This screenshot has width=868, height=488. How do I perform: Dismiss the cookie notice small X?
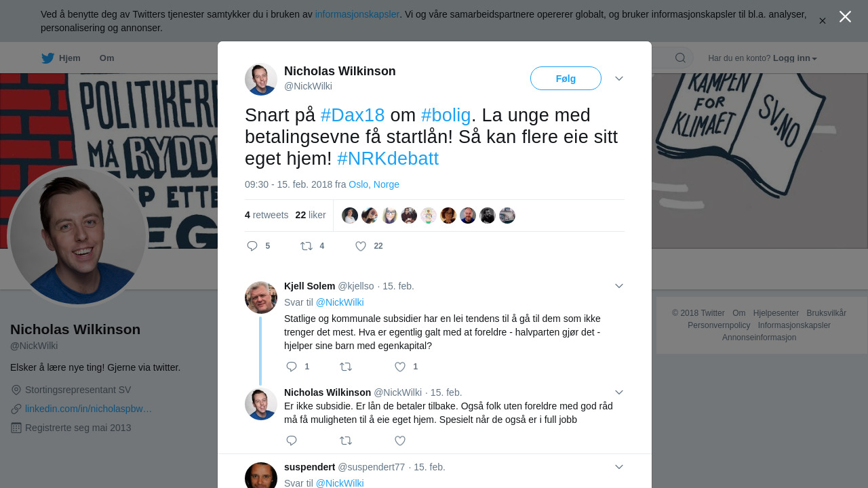[x=822, y=21]
